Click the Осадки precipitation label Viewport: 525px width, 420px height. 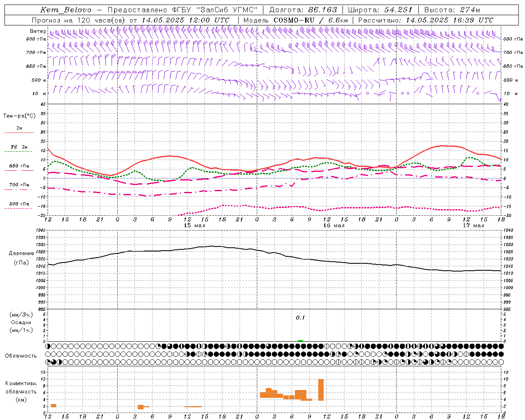click(x=21, y=322)
